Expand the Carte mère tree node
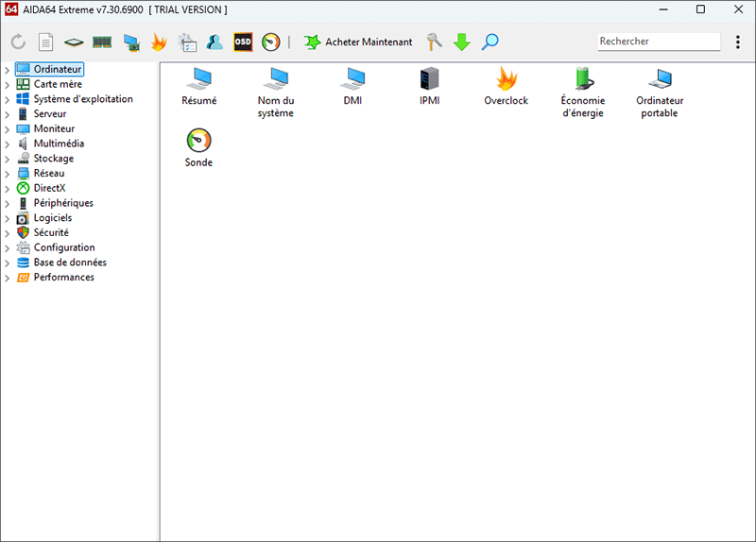Screen dimensions: 756x542 point(8,84)
